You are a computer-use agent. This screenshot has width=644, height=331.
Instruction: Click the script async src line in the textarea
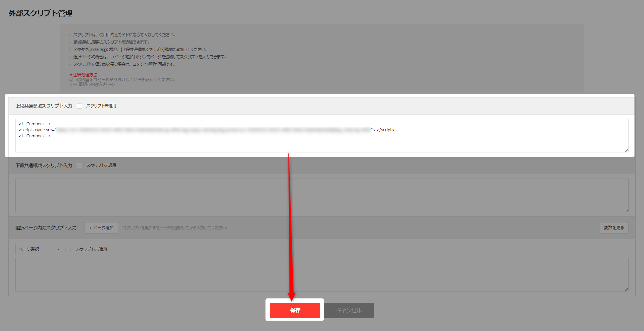tap(207, 130)
